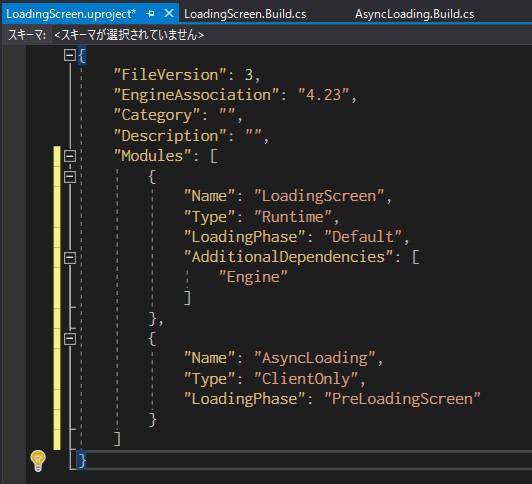Viewport: 532px width, 484px height.
Task: Click the FileVersion number 3
Action: pos(249,75)
